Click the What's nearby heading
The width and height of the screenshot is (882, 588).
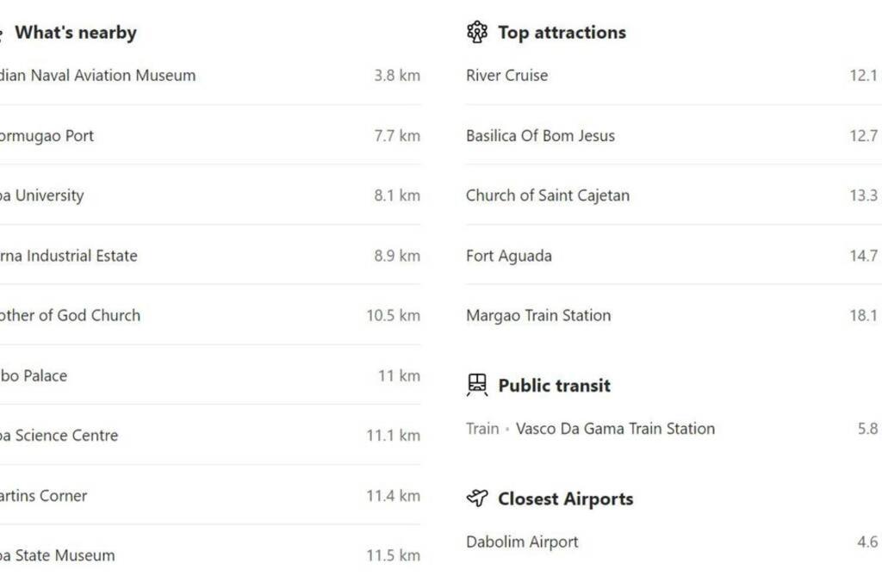pyautogui.click(x=76, y=33)
